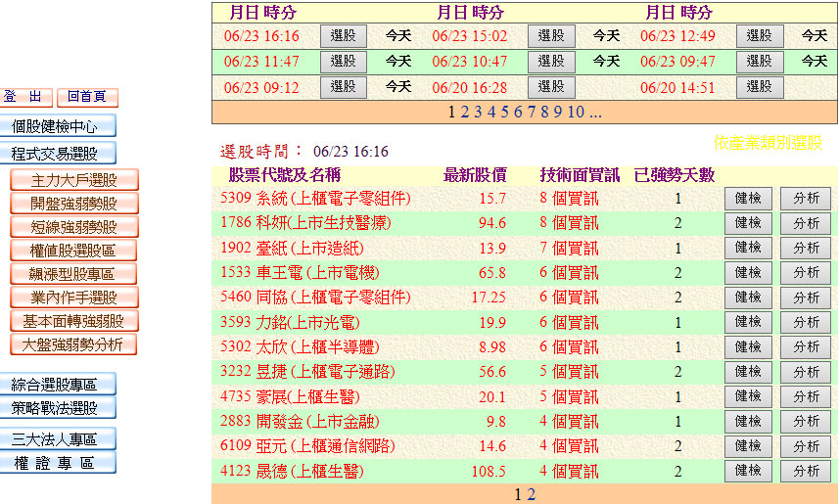Click 健檢 for 1533 車王電
Screen dimensions: 839x504
748,273
